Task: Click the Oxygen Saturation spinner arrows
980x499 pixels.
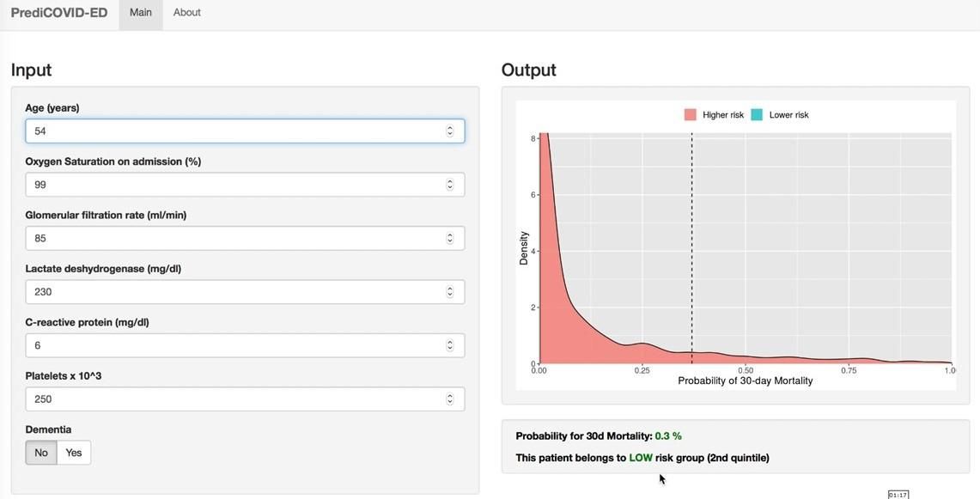Action: (x=449, y=185)
